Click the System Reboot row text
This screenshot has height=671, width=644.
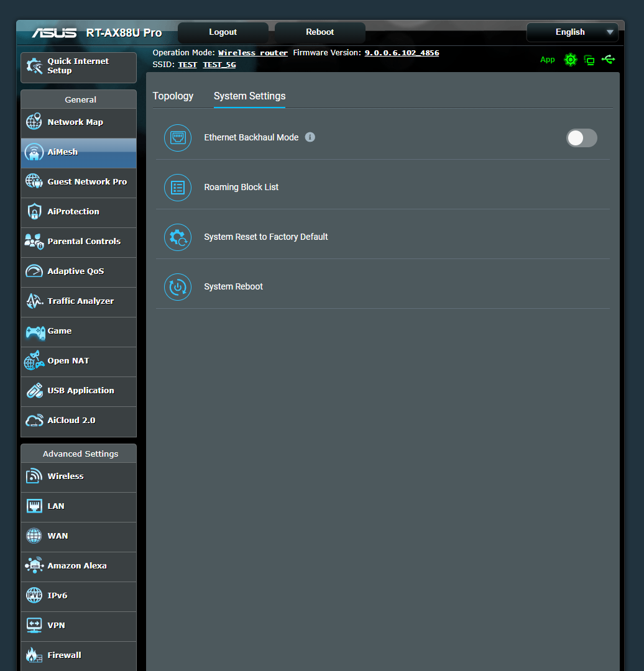[233, 286]
